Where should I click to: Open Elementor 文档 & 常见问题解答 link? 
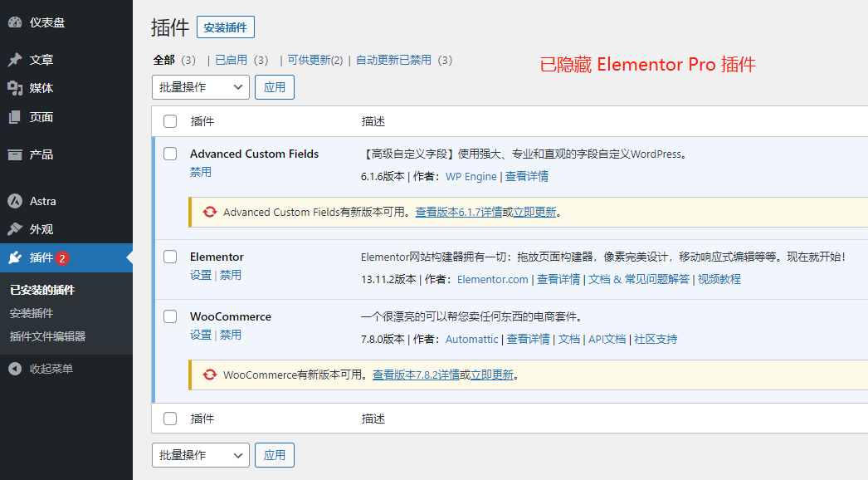(639, 279)
